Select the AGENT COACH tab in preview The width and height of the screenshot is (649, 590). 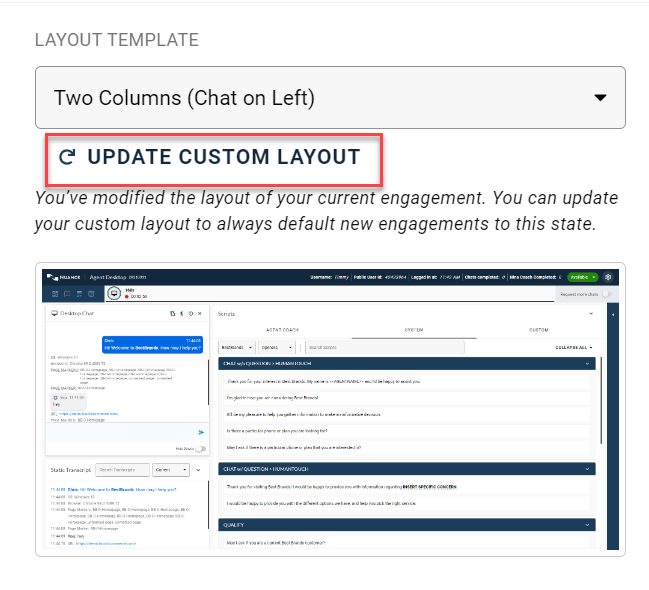point(282,330)
